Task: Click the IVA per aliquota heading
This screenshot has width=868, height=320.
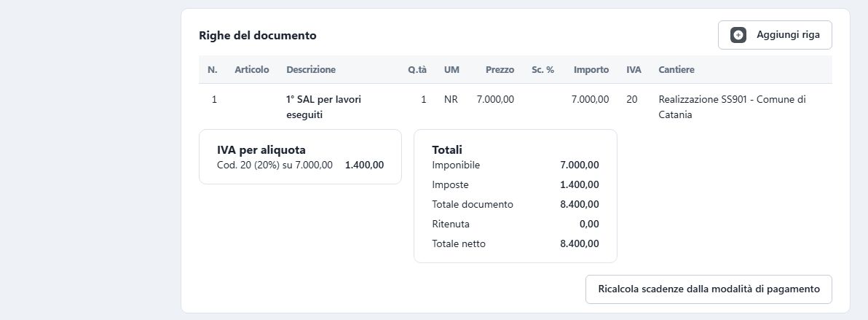Action: pyautogui.click(x=261, y=149)
